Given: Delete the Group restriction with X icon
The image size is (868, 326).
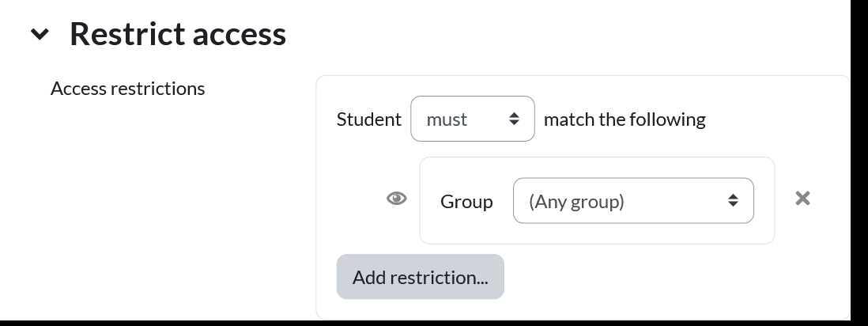Looking at the screenshot, I should coord(802,199).
